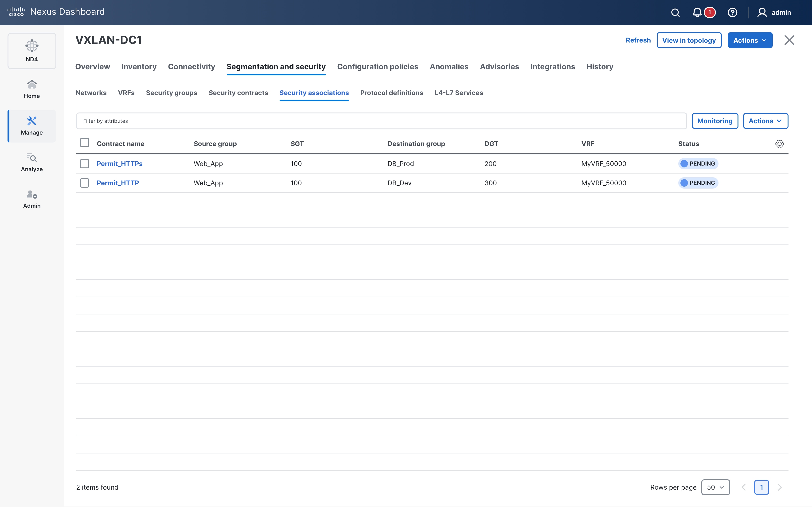
Task: Go to Home in sidebar
Action: click(32, 89)
